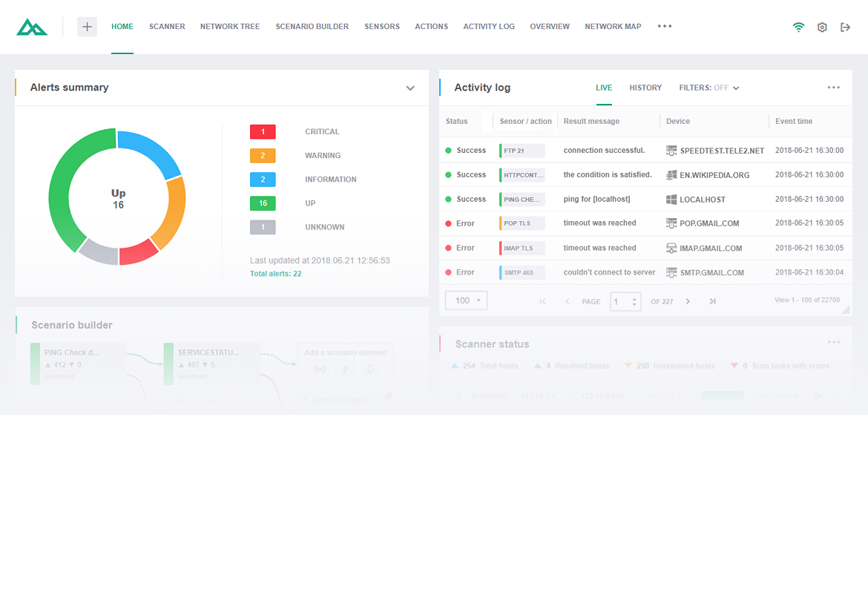This screenshot has width=868, height=615.
Task: Open the Wi-Fi connection status icon
Action: coord(798,27)
